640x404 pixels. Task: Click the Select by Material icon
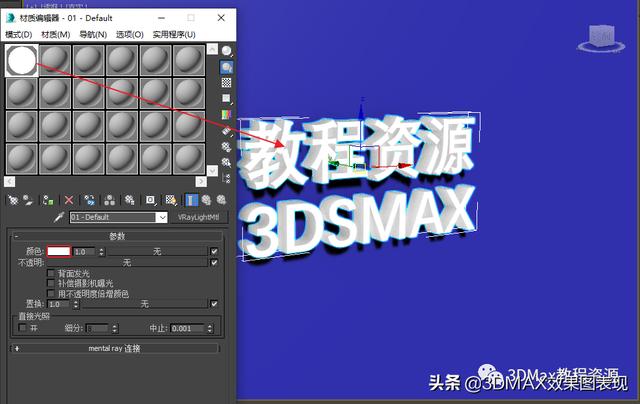point(227,163)
